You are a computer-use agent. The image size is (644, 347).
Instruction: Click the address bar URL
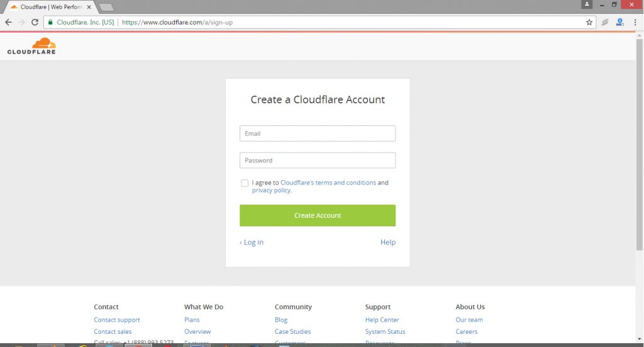click(x=177, y=22)
